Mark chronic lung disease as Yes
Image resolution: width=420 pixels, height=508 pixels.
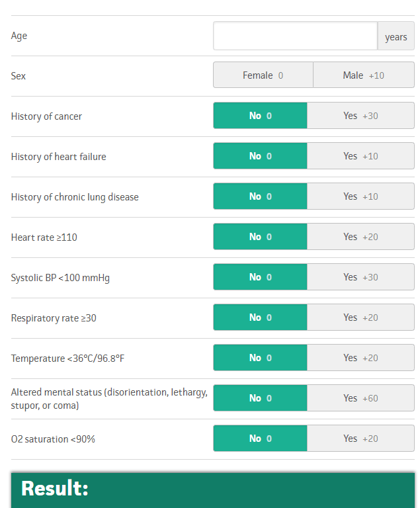pyautogui.click(x=360, y=196)
